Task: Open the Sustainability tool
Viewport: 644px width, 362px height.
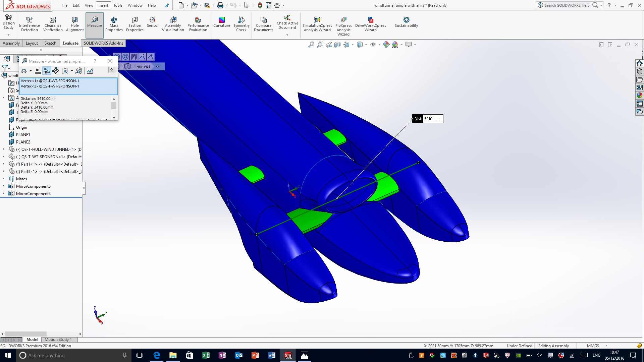Action: coord(406,22)
